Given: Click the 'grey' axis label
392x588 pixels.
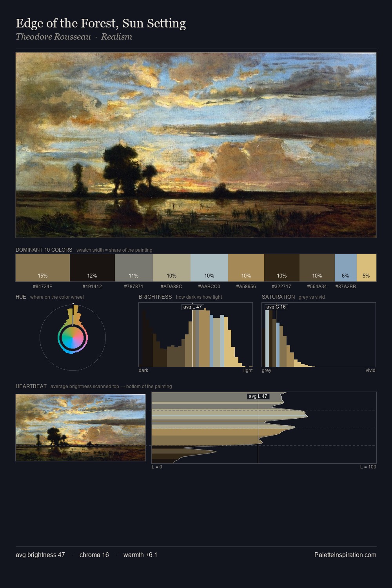Looking at the screenshot, I should click(267, 370).
